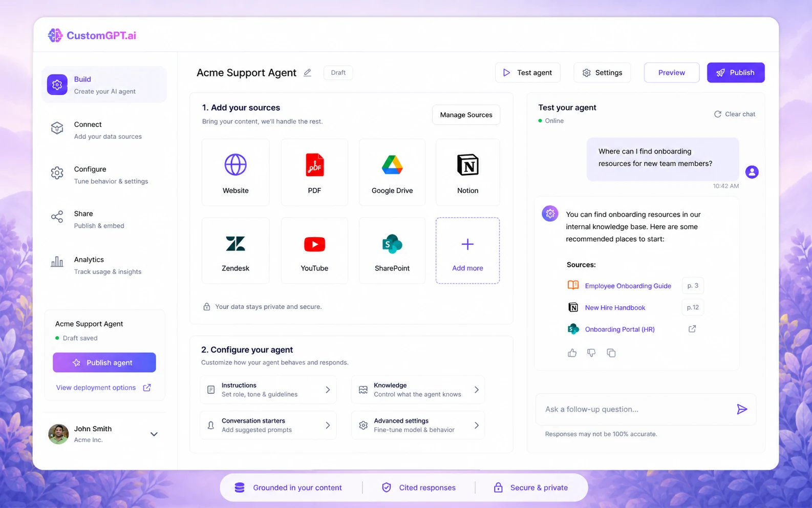
Task: Open Analytics usage & insights section
Action: pyautogui.click(x=104, y=265)
